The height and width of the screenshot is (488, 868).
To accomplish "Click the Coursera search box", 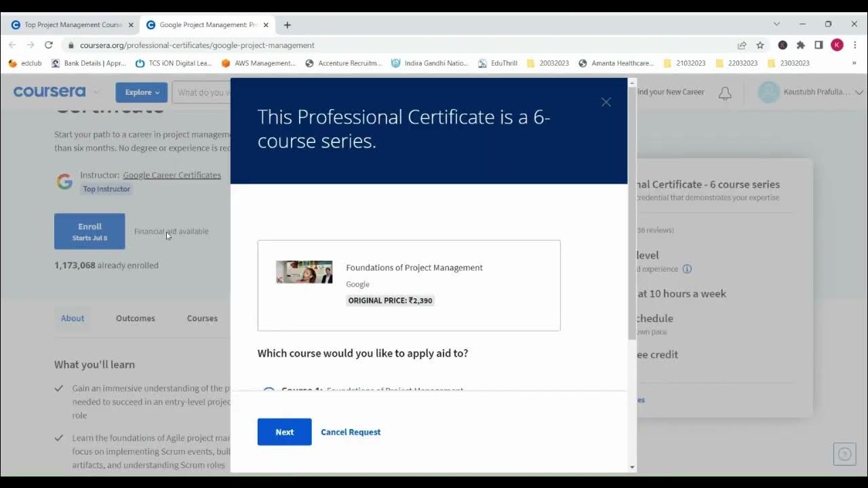I will 202,92.
